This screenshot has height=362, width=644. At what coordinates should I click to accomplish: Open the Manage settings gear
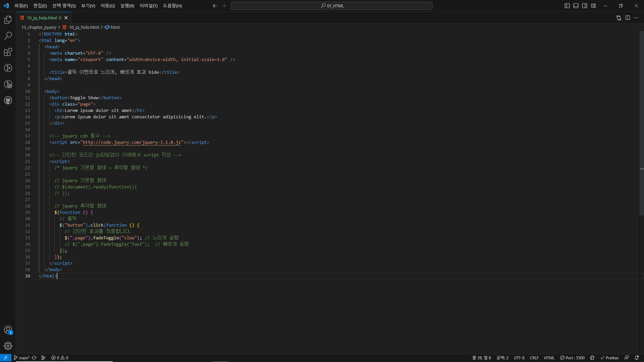tap(8, 346)
